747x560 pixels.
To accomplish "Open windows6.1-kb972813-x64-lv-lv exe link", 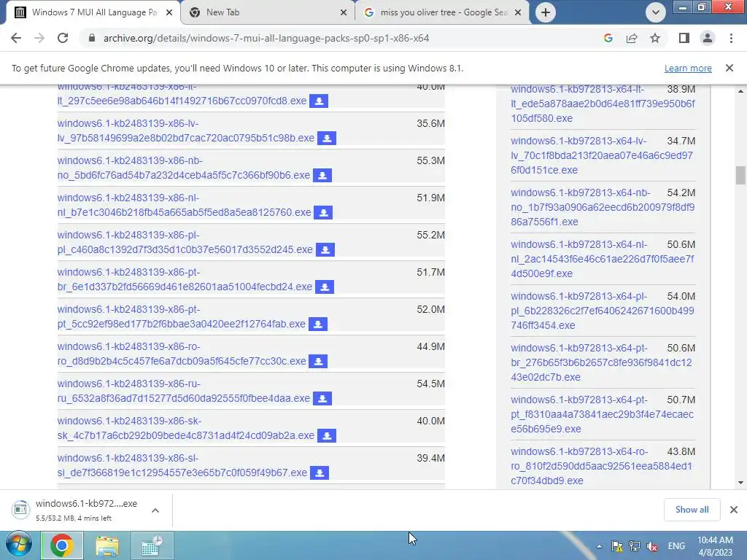I will tap(602, 155).
